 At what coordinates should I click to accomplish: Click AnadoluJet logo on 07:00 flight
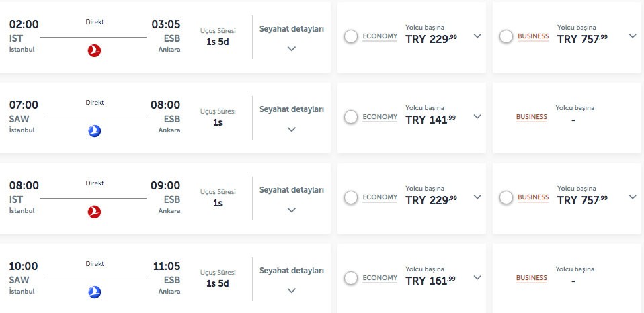pos(95,131)
